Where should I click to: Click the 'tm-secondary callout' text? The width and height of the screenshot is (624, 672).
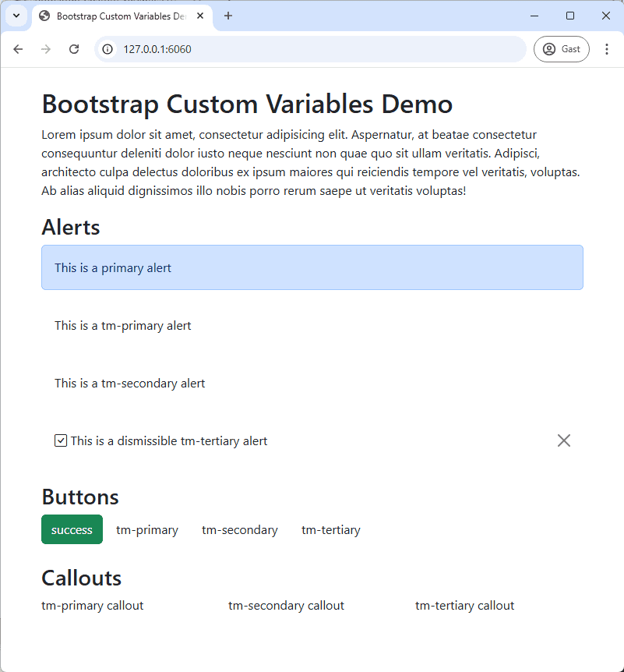click(x=286, y=606)
